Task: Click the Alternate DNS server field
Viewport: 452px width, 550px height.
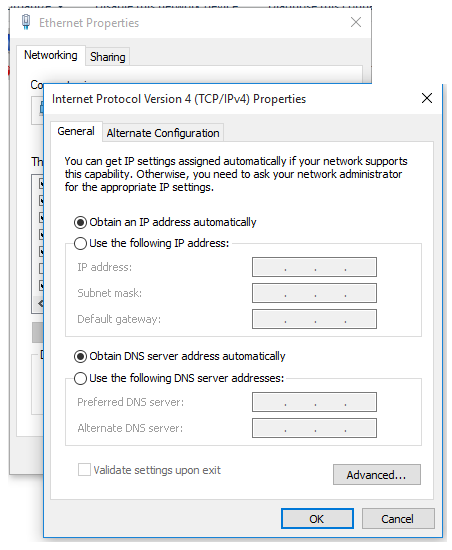Action: (314, 428)
